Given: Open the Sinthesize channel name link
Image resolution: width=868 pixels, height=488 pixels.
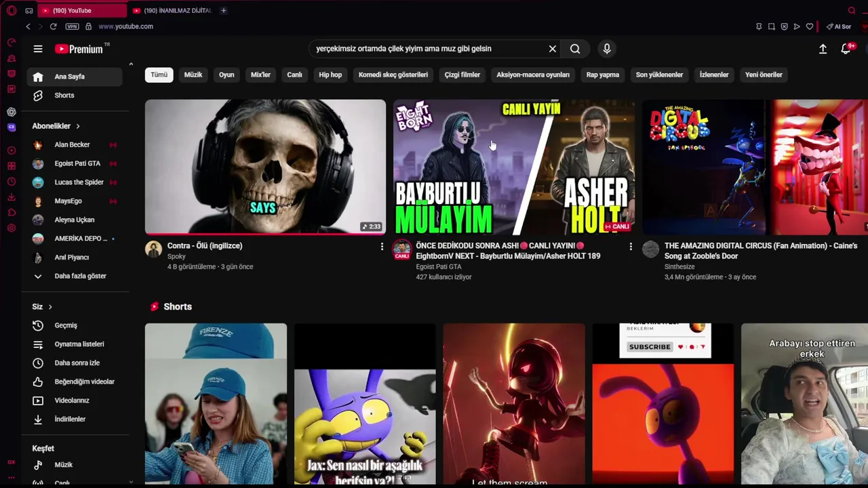Looking at the screenshot, I should point(679,266).
